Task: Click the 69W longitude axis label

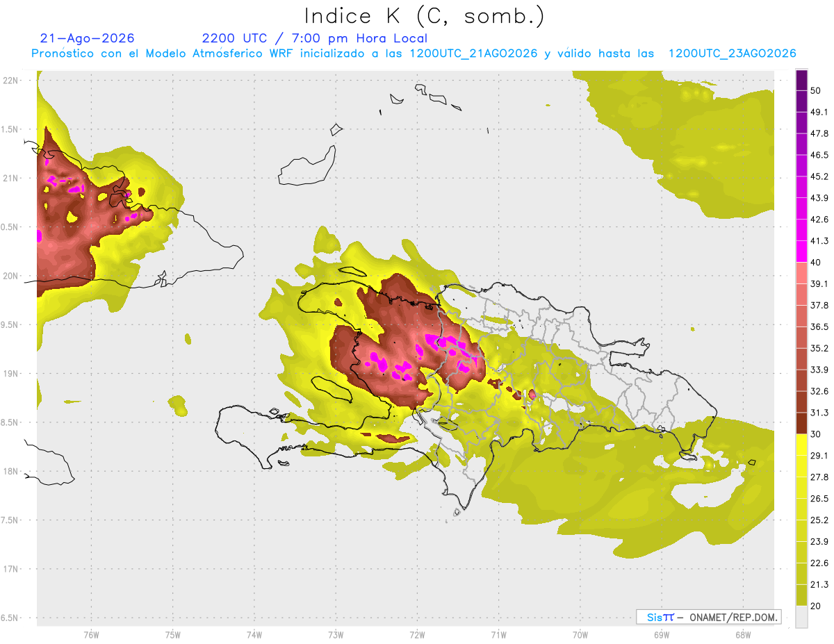Action: tap(661, 635)
